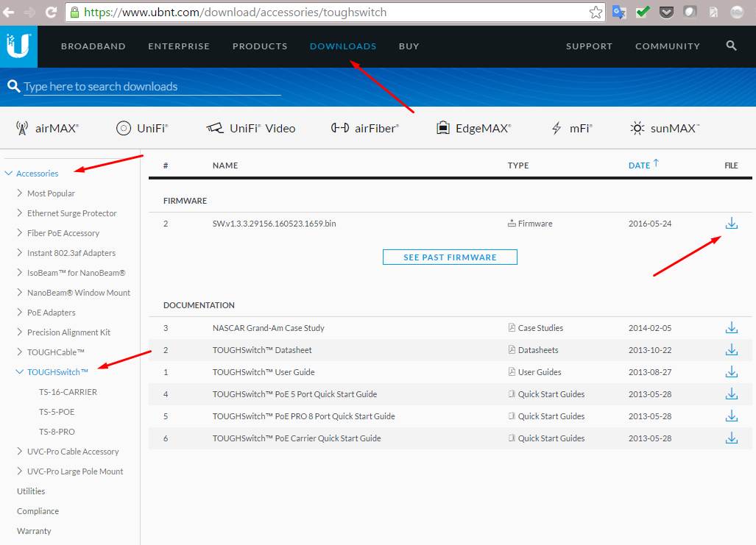756x545 pixels.
Task: Download the PoE Carrier Quick Start Guide
Action: pos(731,438)
